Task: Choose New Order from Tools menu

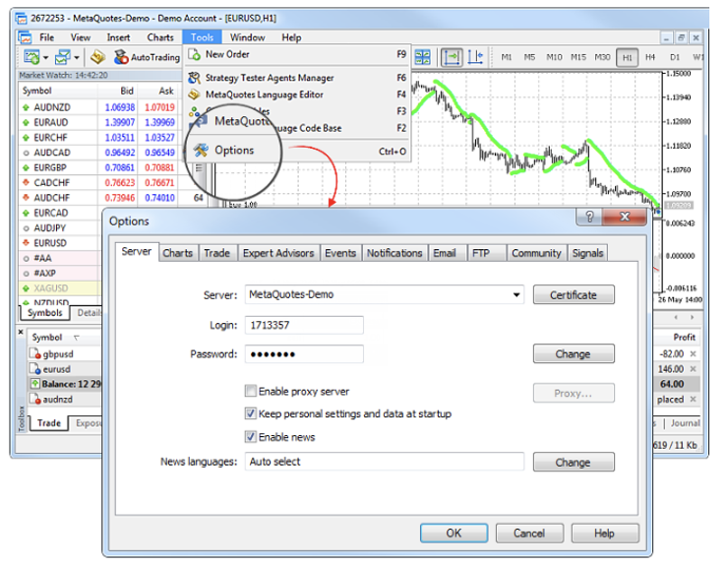Action: tap(297, 54)
